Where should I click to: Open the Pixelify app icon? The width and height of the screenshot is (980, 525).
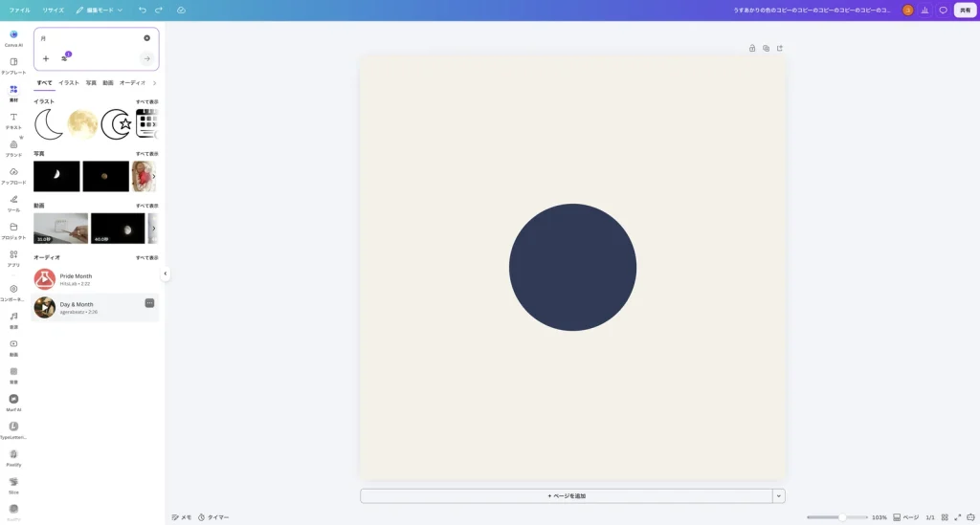coord(13,456)
